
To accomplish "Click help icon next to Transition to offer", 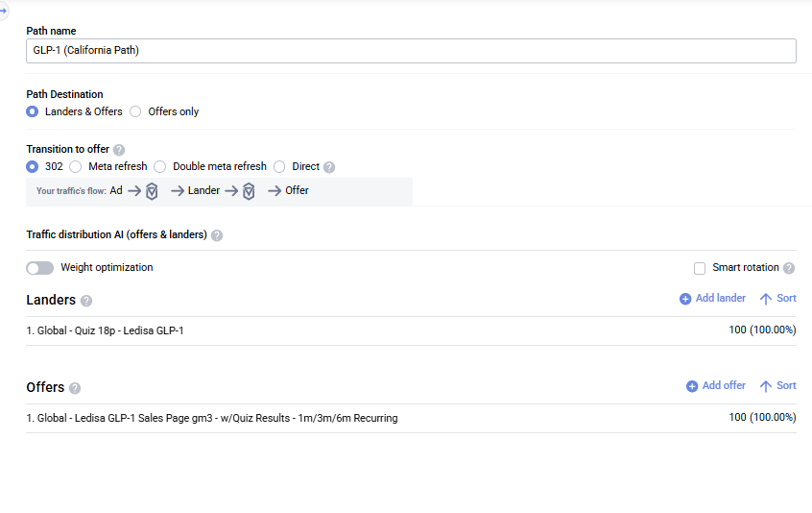I will (x=119, y=150).
